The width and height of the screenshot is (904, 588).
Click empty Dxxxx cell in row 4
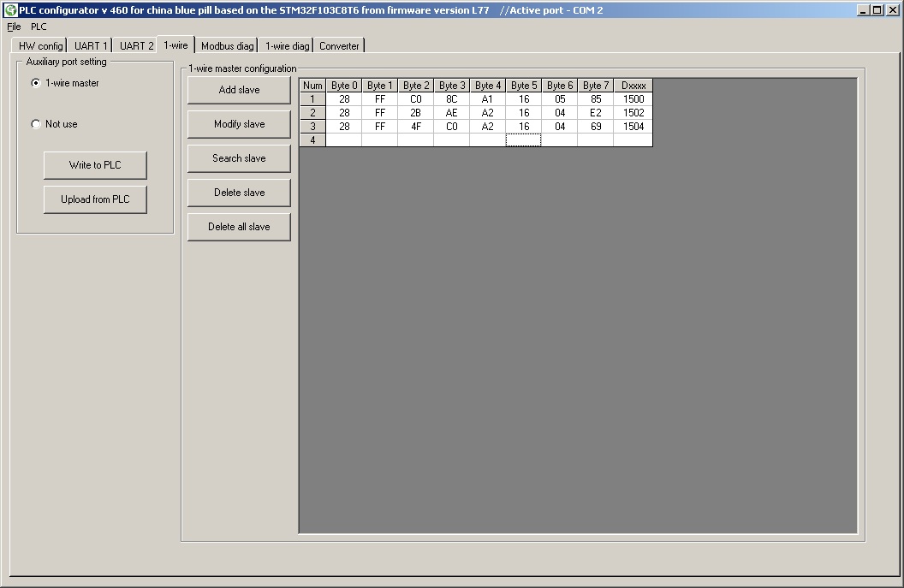click(x=633, y=140)
